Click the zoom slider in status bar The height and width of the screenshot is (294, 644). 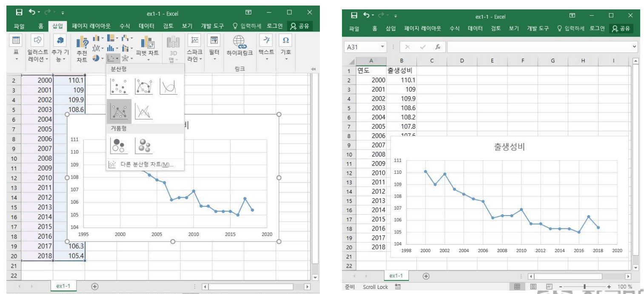point(585,287)
